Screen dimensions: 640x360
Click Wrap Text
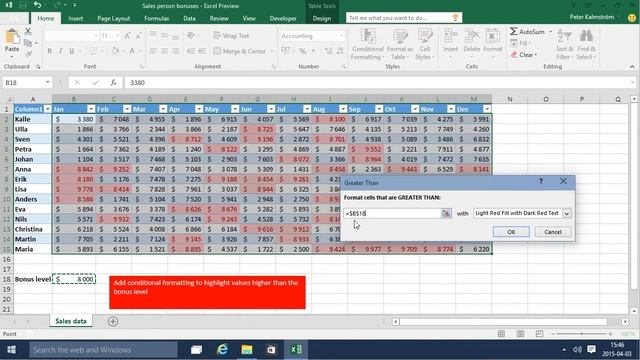tap(231, 36)
